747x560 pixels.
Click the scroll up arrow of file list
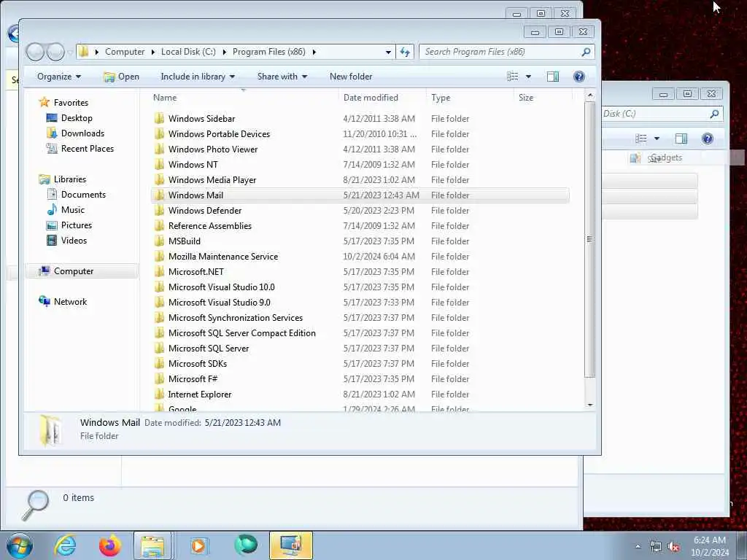[589, 96]
